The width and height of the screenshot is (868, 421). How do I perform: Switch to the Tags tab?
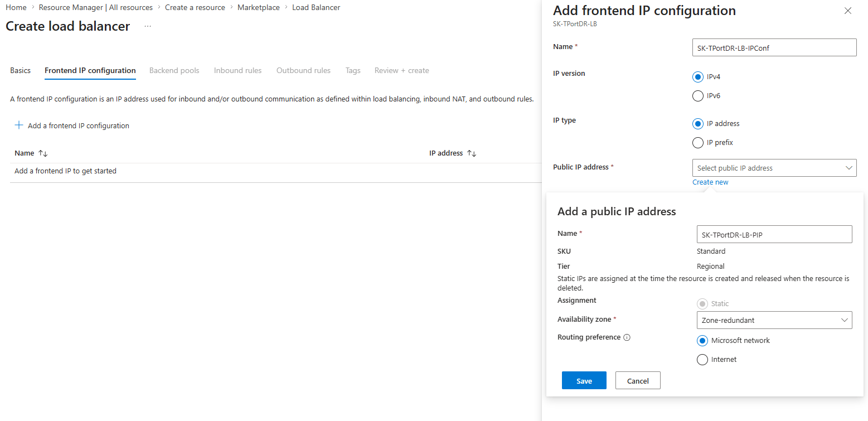pyautogui.click(x=353, y=71)
